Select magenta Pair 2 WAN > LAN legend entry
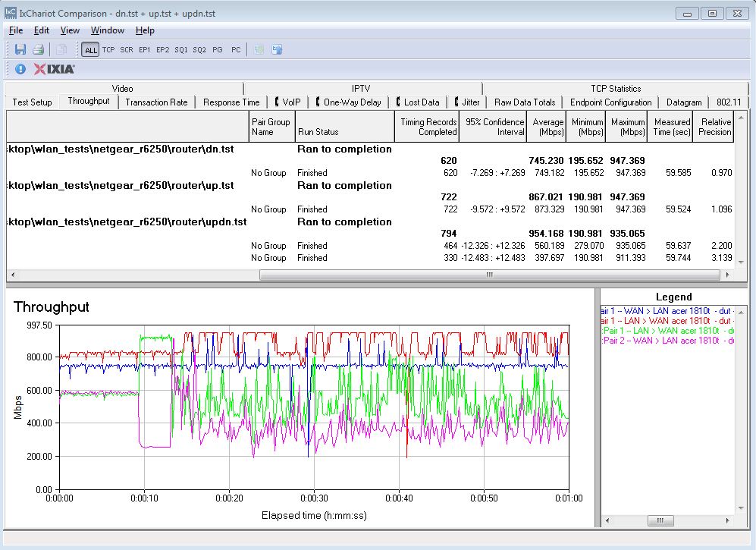This screenshot has width=756, height=550. (667, 341)
